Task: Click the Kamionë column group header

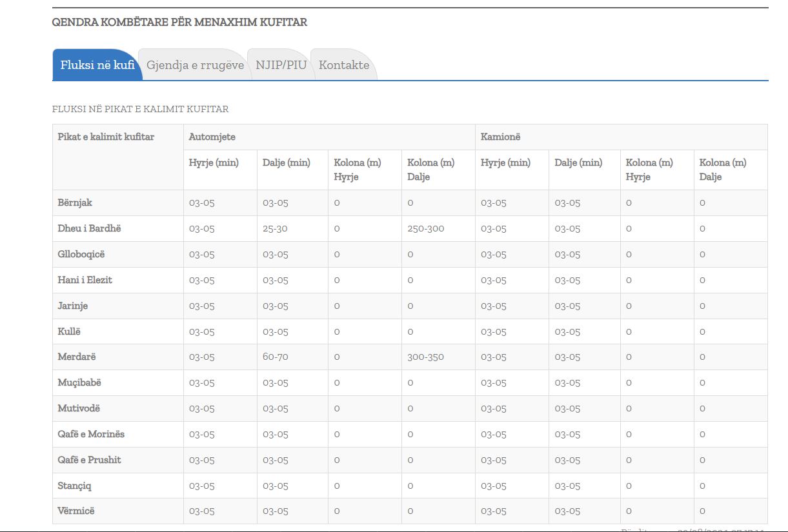Action: click(501, 137)
